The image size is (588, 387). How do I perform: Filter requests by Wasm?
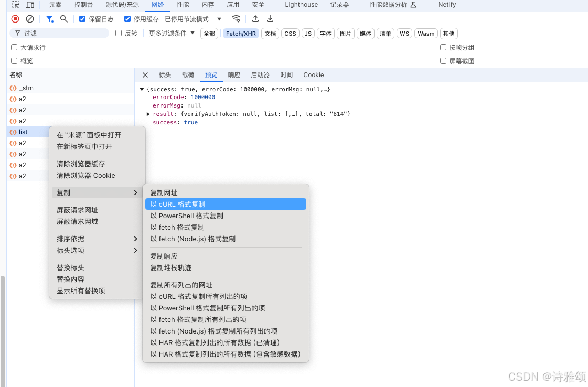(x=426, y=34)
